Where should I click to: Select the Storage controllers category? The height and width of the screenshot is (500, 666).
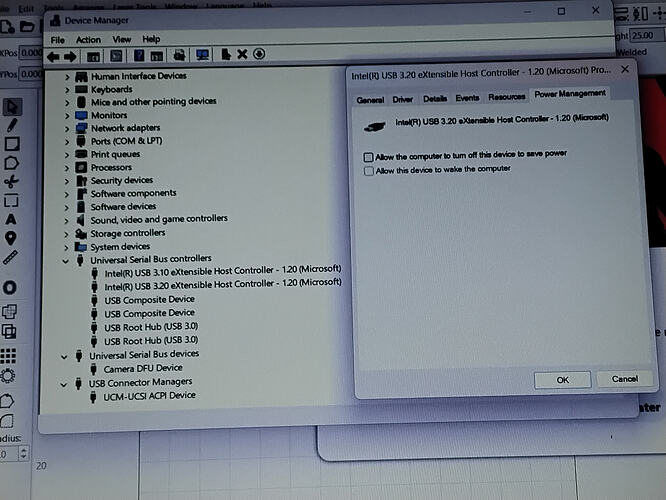(127, 233)
